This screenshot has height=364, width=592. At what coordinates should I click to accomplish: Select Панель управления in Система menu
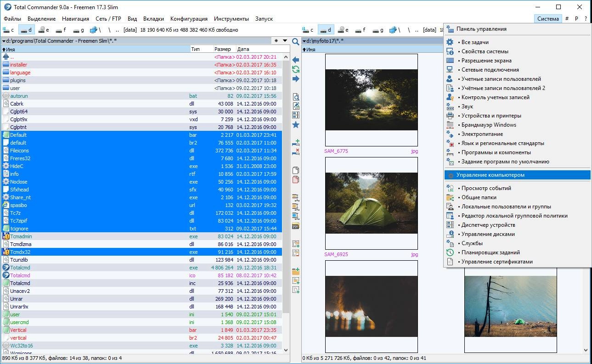coord(517,29)
